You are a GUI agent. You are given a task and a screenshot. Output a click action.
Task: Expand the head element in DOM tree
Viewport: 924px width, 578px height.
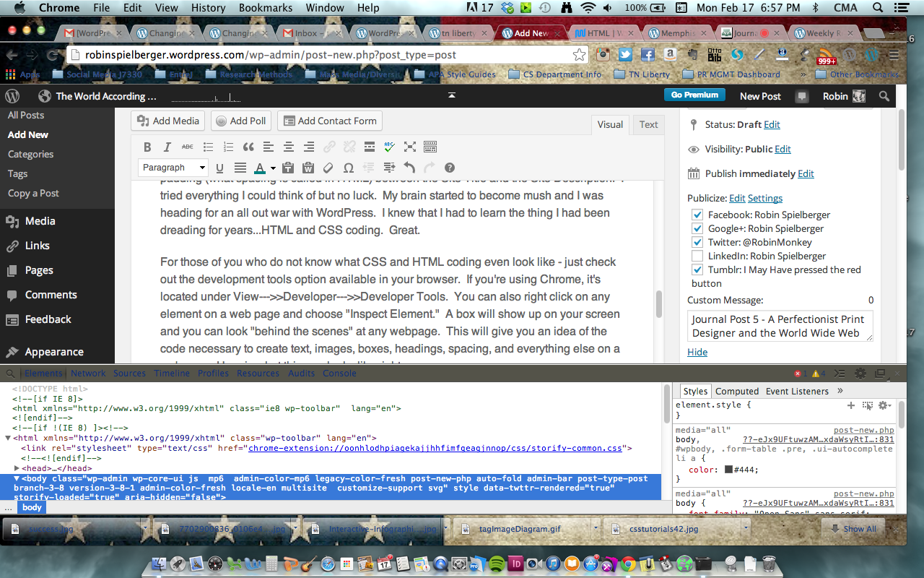pos(17,468)
